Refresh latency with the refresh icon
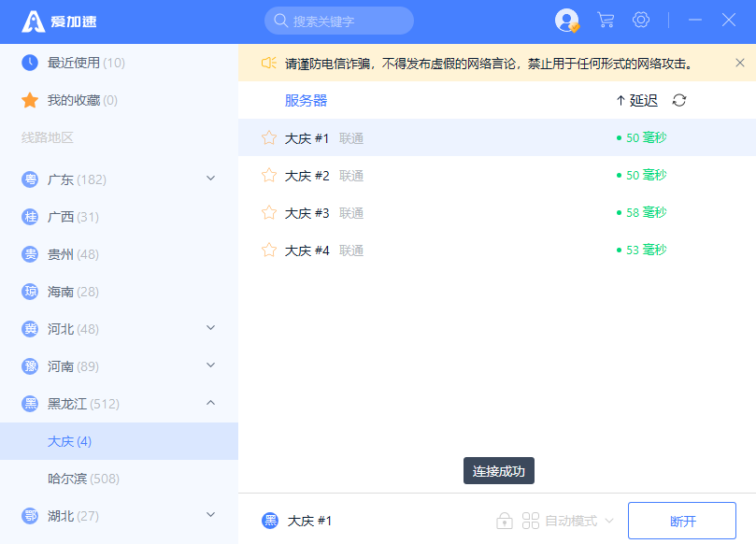 point(679,100)
